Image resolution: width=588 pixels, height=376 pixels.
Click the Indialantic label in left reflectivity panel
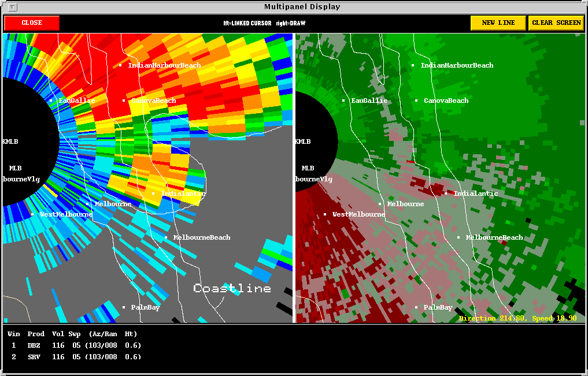coord(183,193)
